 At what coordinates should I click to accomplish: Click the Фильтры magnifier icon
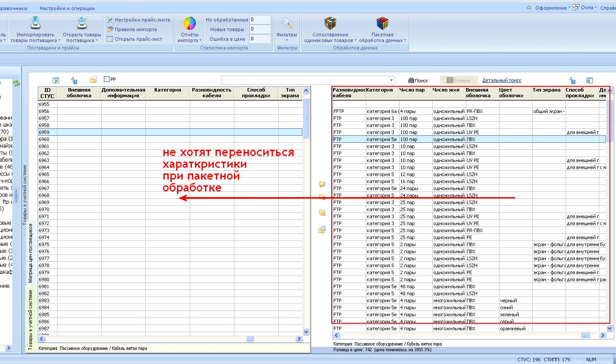tap(287, 23)
